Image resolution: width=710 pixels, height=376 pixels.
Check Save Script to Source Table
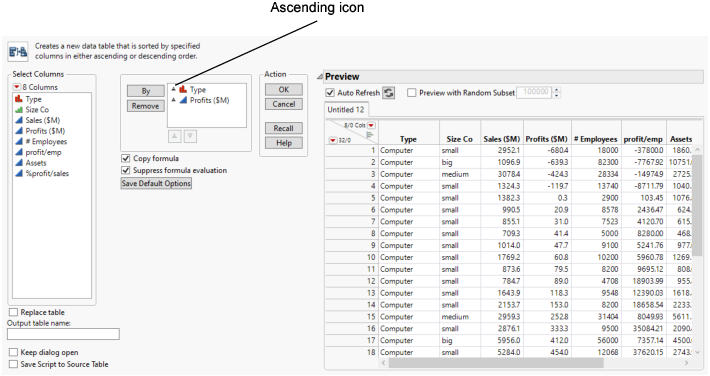(x=14, y=364)
